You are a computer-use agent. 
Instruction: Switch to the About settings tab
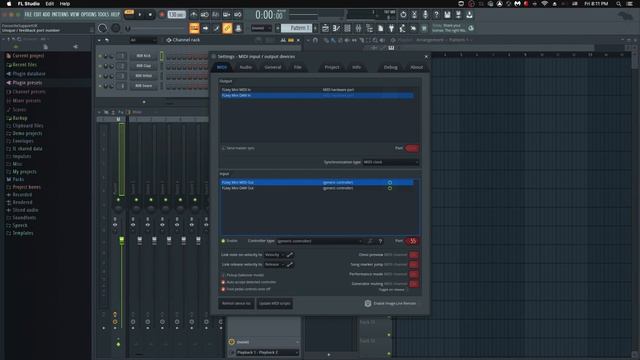[x=416, y=67]
